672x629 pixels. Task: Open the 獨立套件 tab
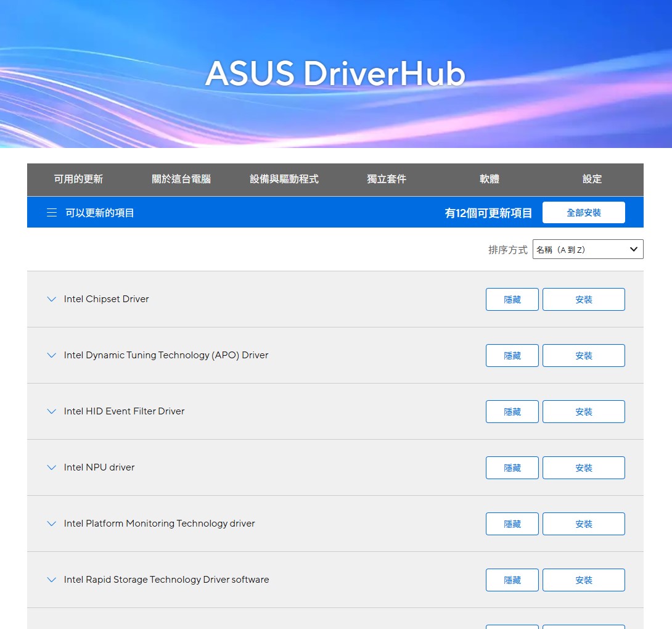pos(387,179)
